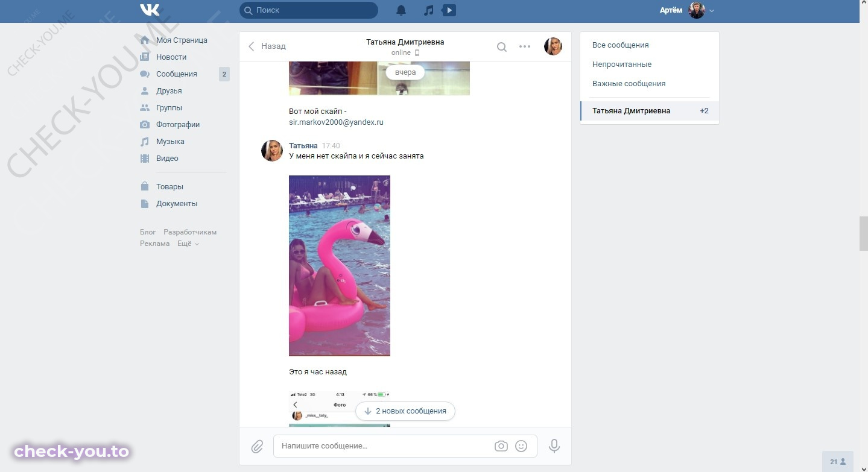Screen dimensions: 868x472
Task: Open the online friends counter 21
Action: [x=838, y=462]
